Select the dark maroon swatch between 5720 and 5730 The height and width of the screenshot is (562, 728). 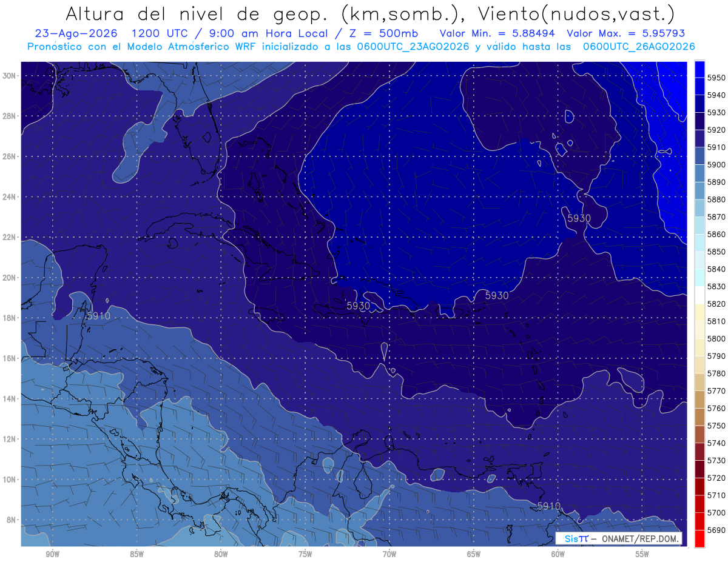(699, 469)
